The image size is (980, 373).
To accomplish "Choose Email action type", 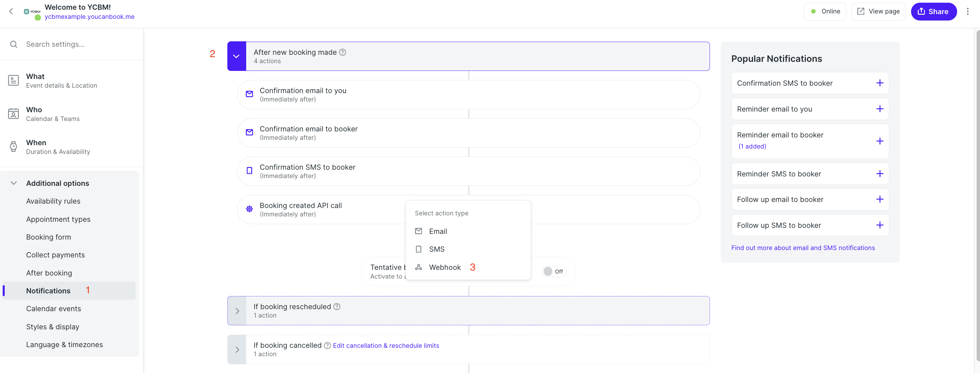I will point(468,232).
